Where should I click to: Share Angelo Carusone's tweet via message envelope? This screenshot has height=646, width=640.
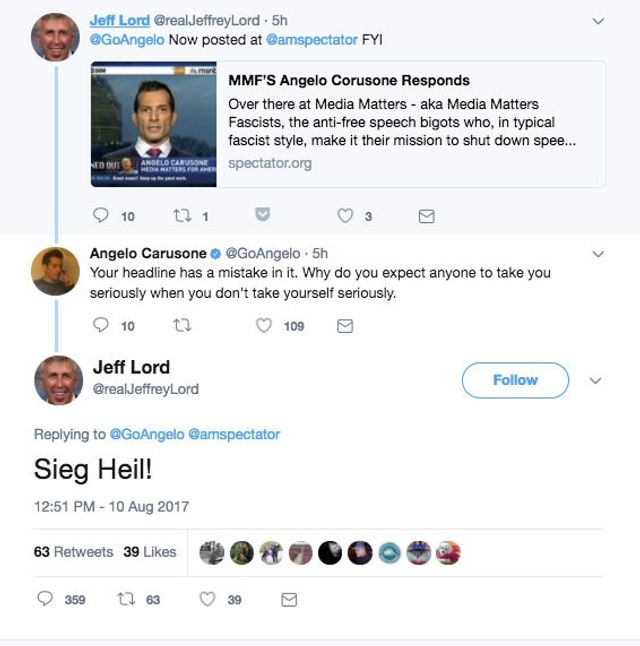[x=345, y=326]
